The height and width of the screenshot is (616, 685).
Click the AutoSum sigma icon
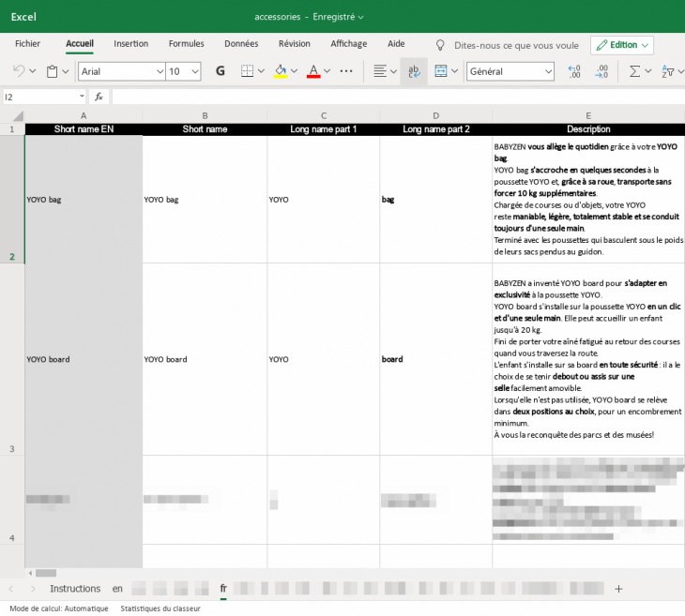pyautogui.click(x=634, y=70)
